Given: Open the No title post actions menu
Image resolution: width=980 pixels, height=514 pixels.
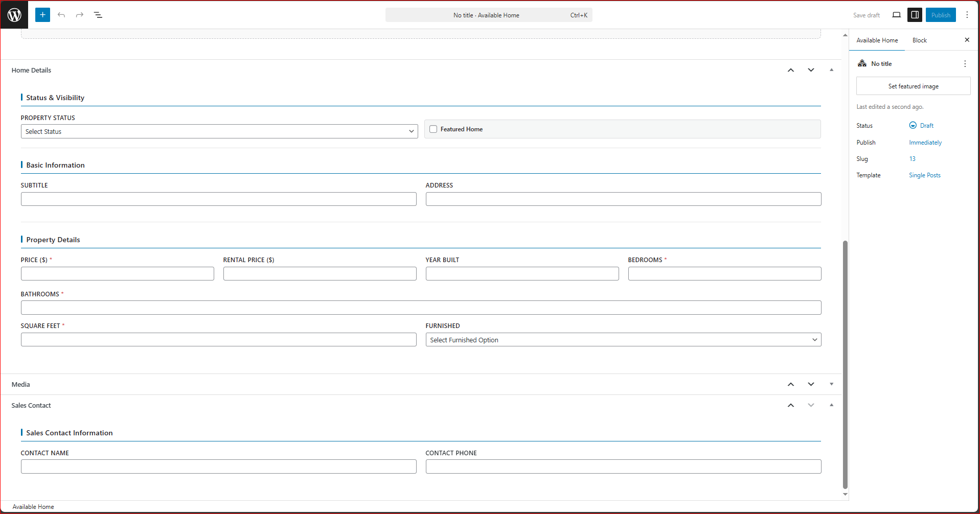Looking at the screenshot, I should (965, 64).
